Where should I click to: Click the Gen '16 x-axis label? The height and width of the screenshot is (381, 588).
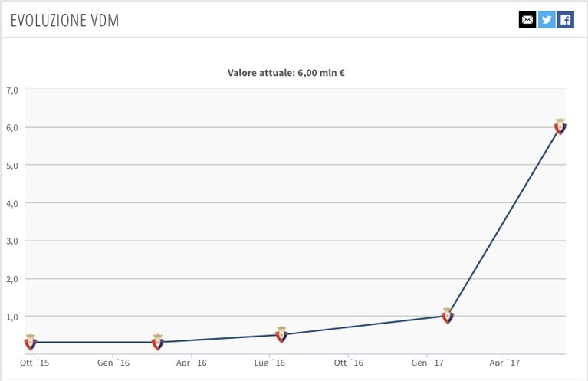[113, 363]
